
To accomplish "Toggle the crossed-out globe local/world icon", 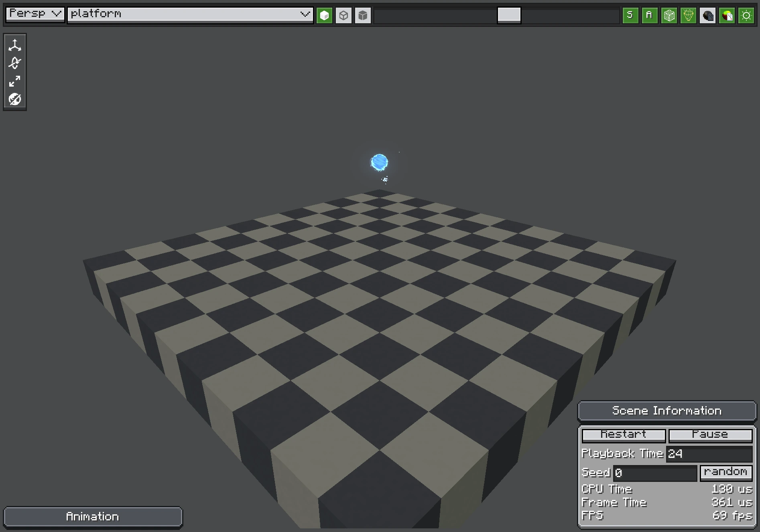I will [15, 99].
